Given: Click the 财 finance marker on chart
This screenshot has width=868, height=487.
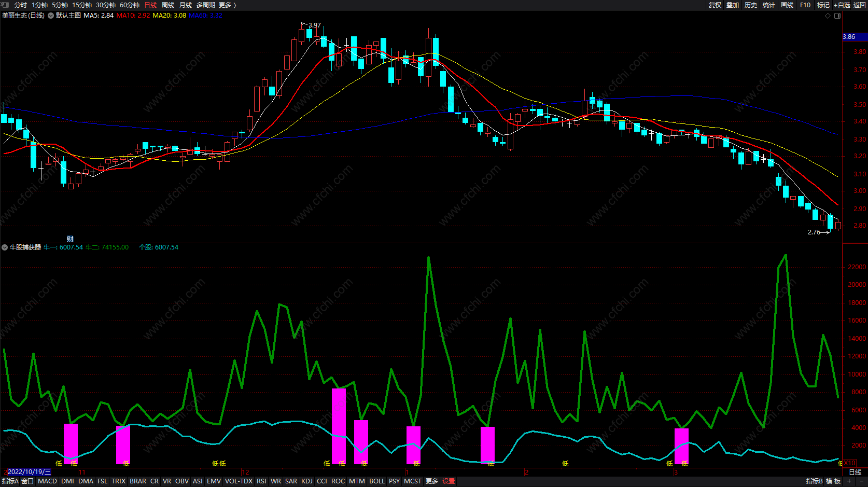Looking at the screenshot, I should [x=70, y=239].
